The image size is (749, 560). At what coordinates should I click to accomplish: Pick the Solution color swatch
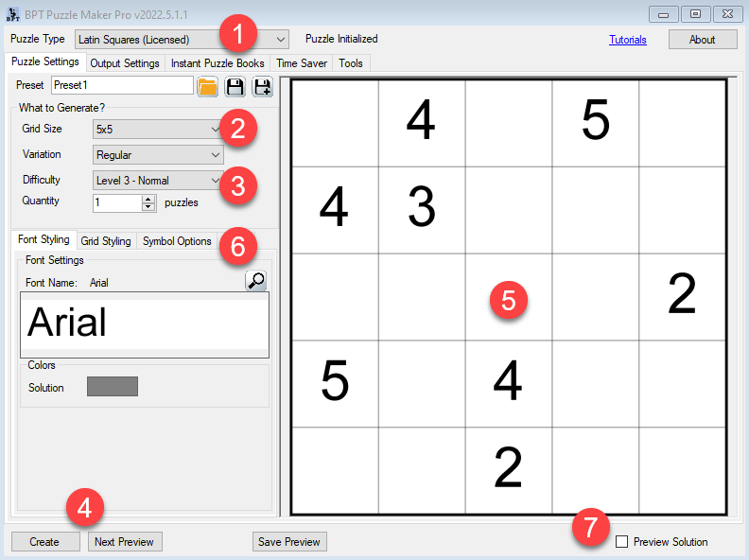(x=113, y=387)
